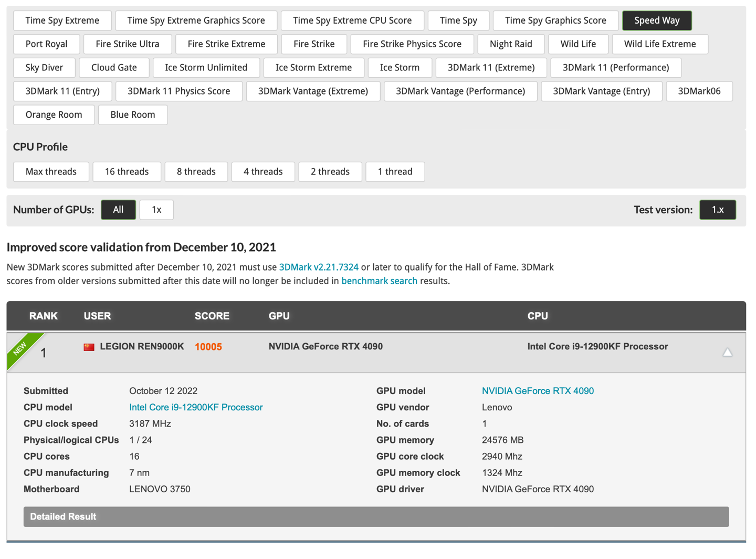
Task: Choose the Sky Diver benchmark
Action: [x=44, y=68]
